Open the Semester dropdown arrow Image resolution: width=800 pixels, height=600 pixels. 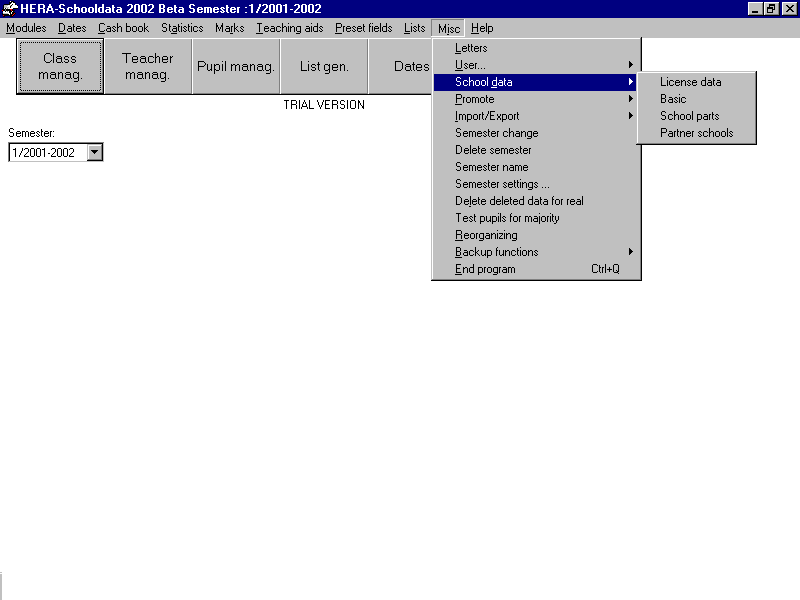94,152
